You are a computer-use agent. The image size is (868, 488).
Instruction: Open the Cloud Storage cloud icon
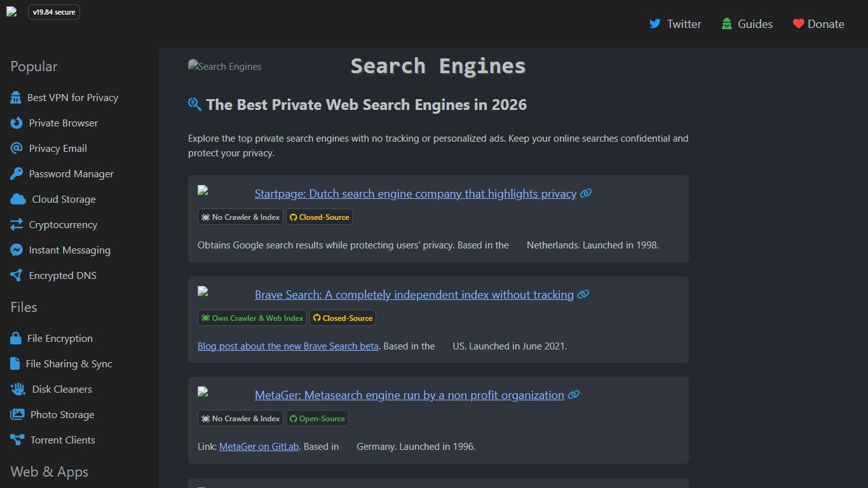point(17,199)
